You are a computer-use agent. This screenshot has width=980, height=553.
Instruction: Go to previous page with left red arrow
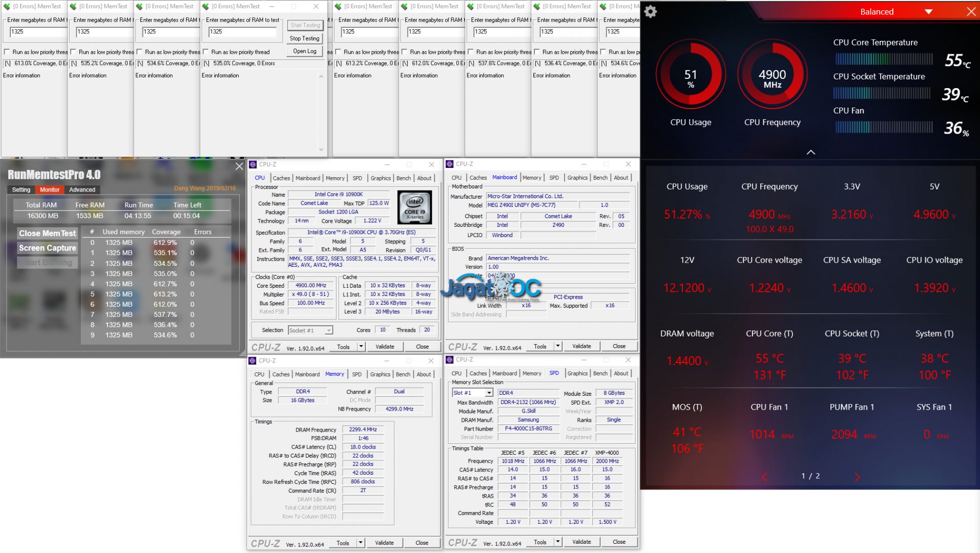pos(764,477)
